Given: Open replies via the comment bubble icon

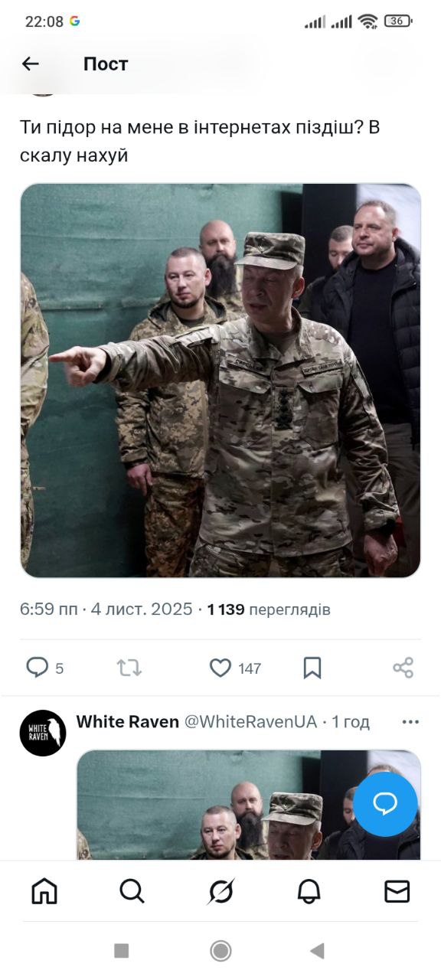Looking at the screenshot, I should click(x=38, y=668).
